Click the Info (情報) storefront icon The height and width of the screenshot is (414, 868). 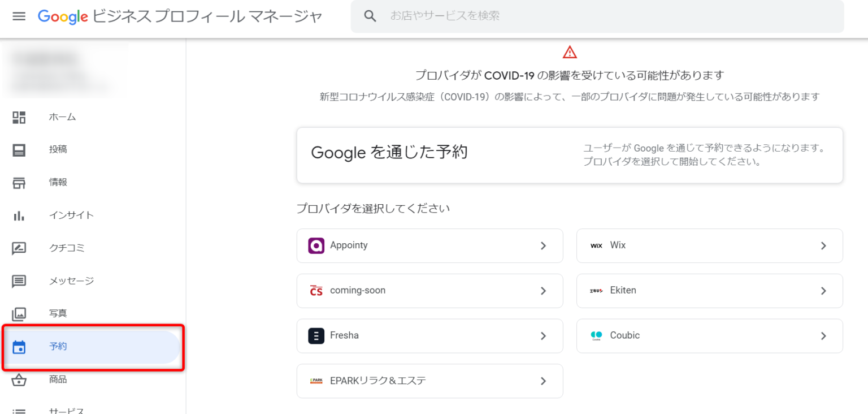click(x=19, y=183)
